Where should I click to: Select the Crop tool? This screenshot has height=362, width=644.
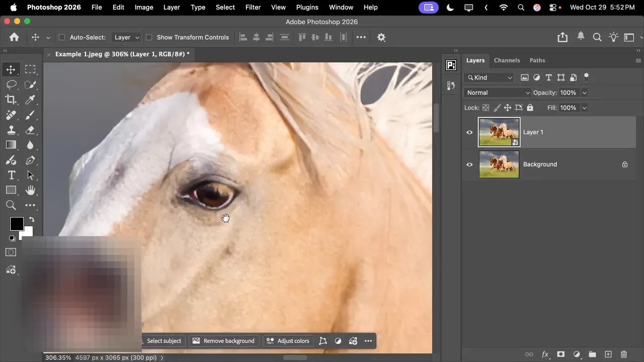(11, 100)
